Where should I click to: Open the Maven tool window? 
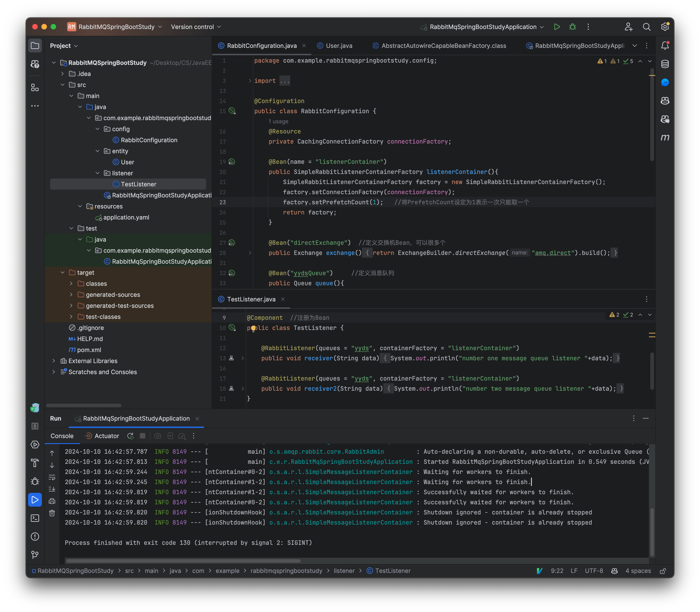click(x=665, y=138)
